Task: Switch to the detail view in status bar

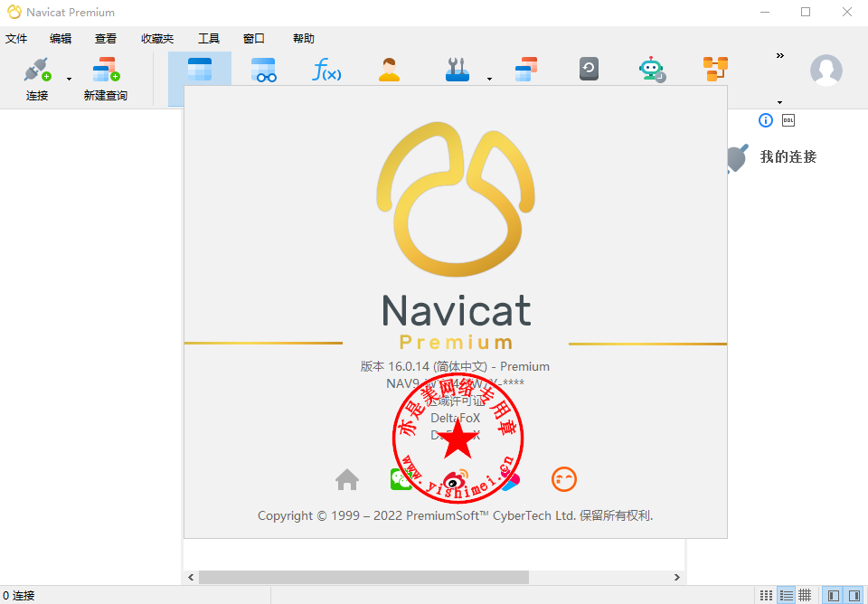Action: pyautogui.click(x=805, y=596)
